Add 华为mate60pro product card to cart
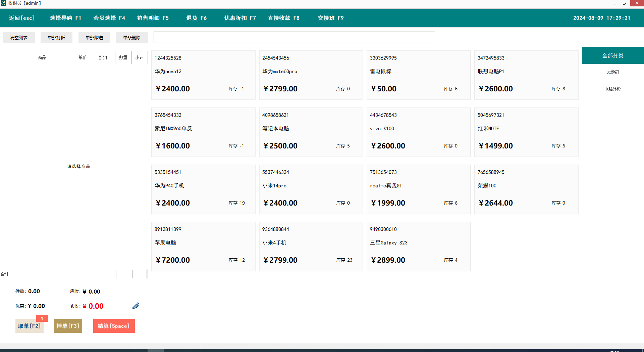Image resolution: width=644 pixels, height=352 pixels. tap(311, 75)
